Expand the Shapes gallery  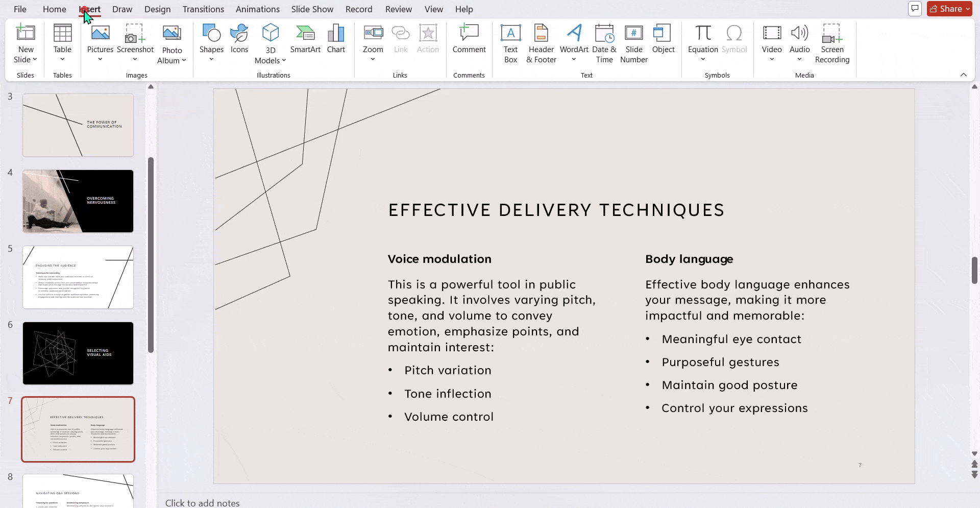pos(211,59)
